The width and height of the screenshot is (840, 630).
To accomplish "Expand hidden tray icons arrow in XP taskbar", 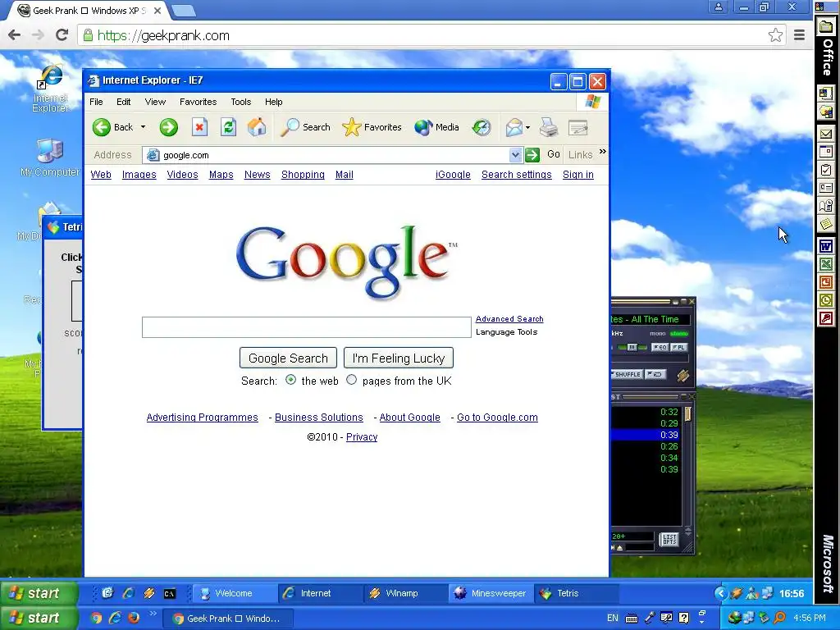I will [721, 593].
